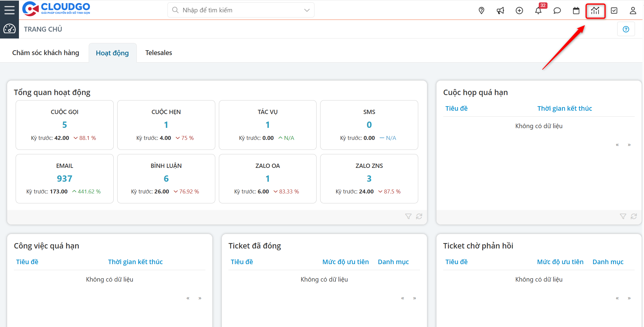
Task: Sort Cuộc họp quá hạn by Thời gian kết thúc
Action: 564,109
